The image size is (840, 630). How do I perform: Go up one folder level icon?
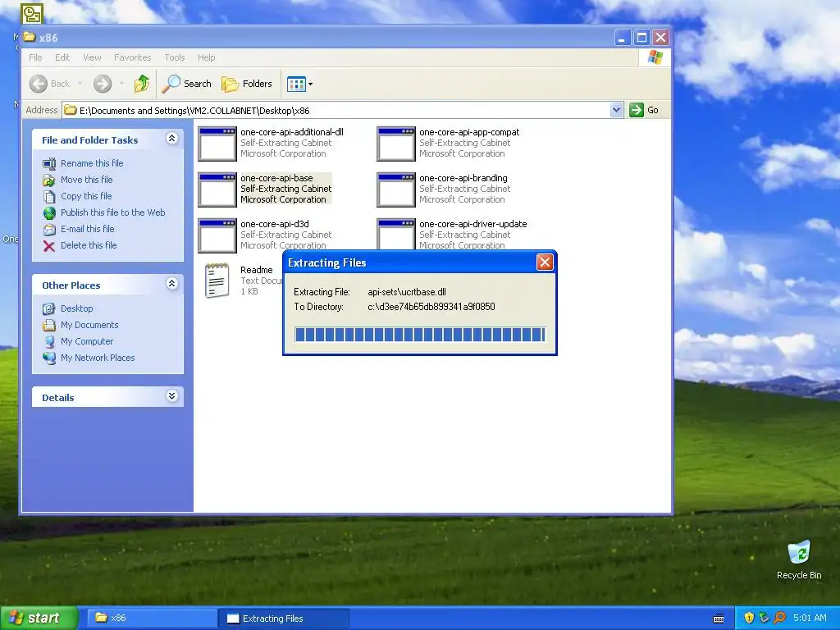click(x=142, y=84)
